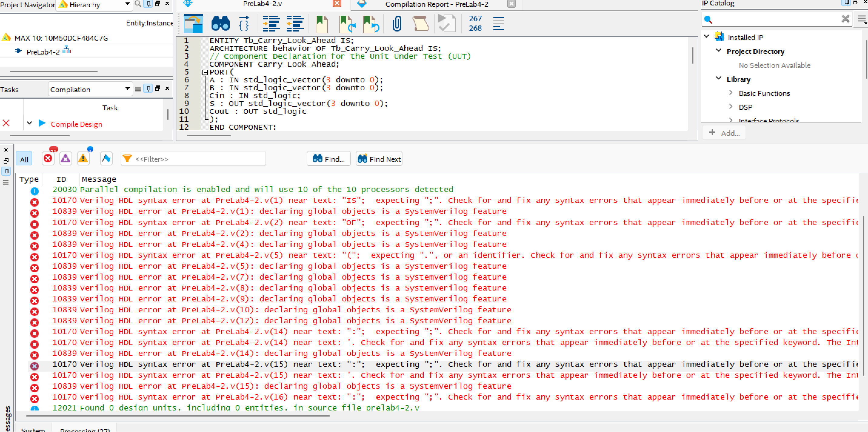Toggle word wrap lines icon
The image size is (868, 432).
498,24
